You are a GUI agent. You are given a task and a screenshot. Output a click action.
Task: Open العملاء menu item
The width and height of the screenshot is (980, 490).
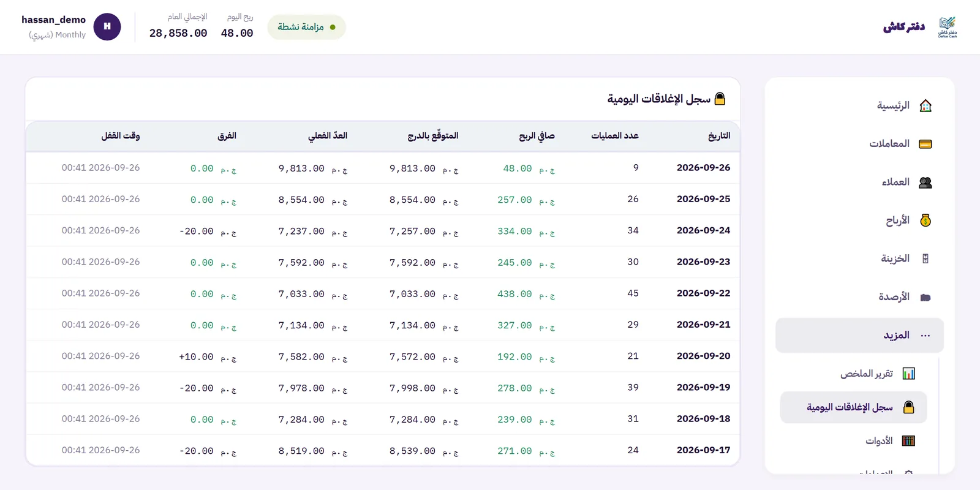point(860,182)
